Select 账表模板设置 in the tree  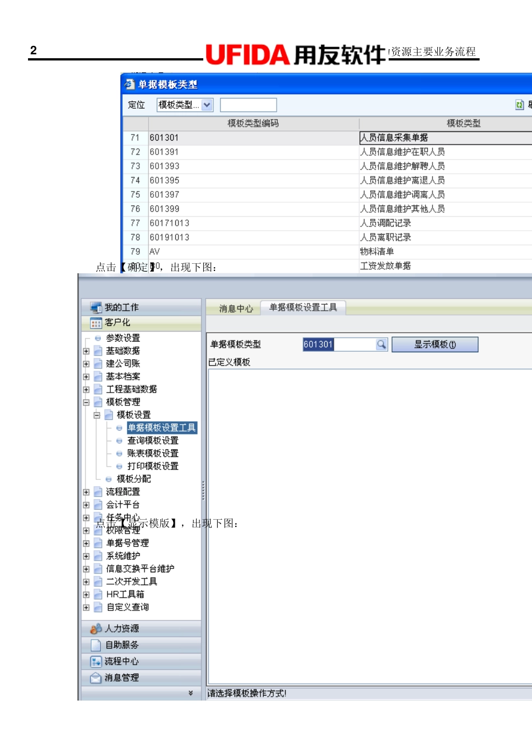[153, 454]
